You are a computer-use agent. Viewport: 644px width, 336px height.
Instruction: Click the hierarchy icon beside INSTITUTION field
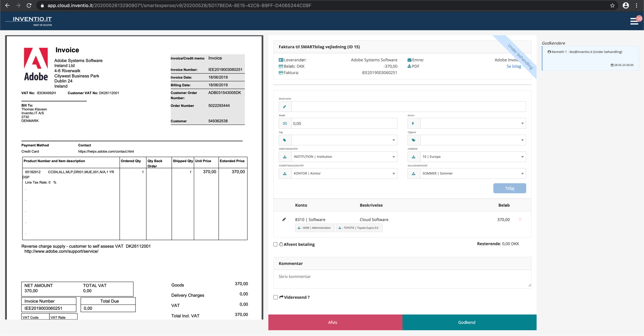tap(285, 157)
